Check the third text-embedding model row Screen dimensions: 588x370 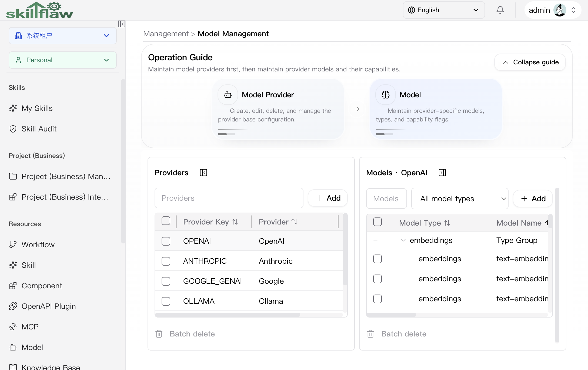377,299
